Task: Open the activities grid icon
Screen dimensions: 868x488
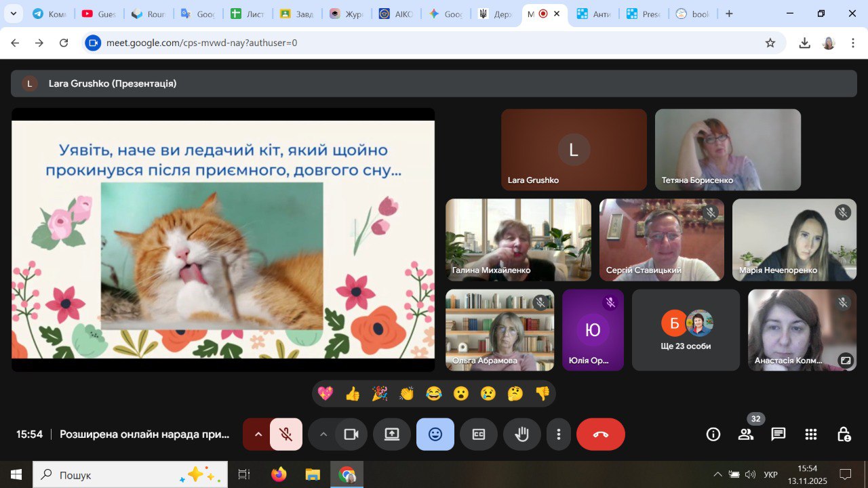Action: click(x=810, y=434)
